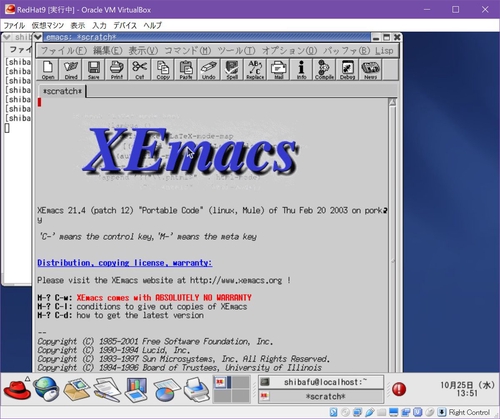Screen dimensions: 500x419
Task: Click the Replace toolbar icon
Action: click(255, 69)
